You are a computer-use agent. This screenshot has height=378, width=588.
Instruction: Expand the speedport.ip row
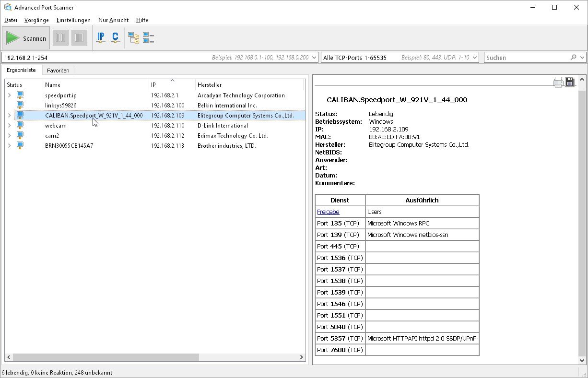pyautogui.click(x=9, y=95)
